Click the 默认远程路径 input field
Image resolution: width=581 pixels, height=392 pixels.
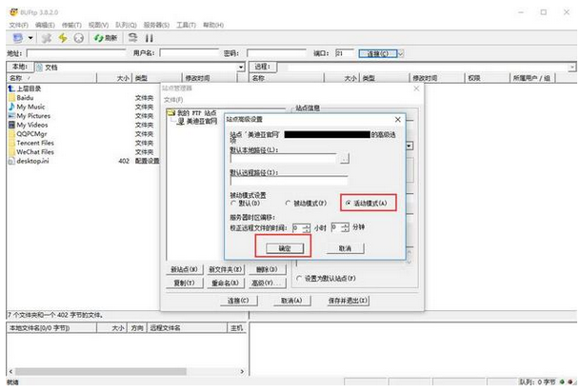(x=289, y=181)
